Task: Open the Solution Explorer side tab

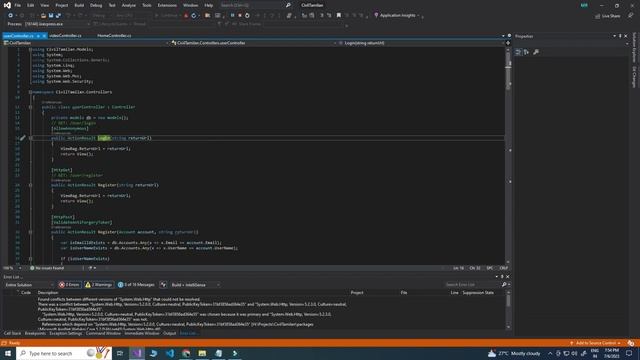Action: tap(634, 47)
